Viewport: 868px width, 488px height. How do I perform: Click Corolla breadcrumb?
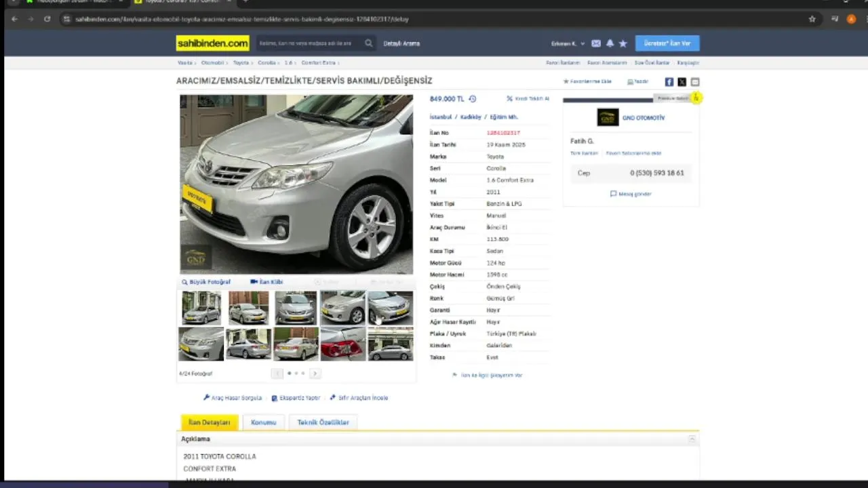coord(267,62)
